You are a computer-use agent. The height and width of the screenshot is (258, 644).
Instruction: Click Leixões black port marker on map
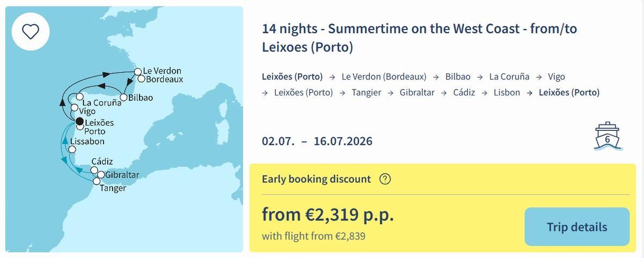[x=79, y=121]
